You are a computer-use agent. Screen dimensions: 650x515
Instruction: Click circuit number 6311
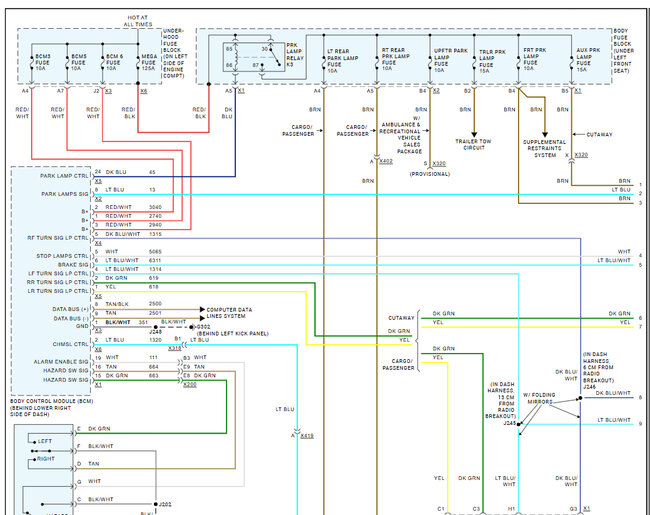155,260
